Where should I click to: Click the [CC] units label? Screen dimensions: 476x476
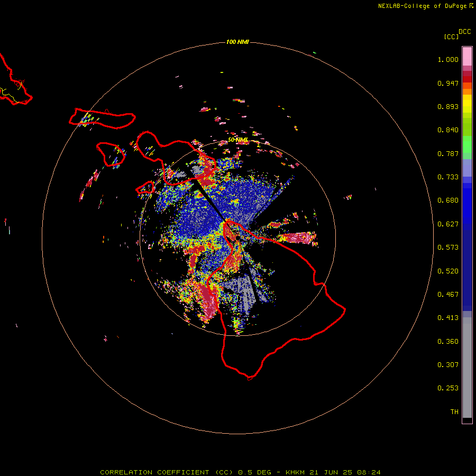click(x=451, y=36)
